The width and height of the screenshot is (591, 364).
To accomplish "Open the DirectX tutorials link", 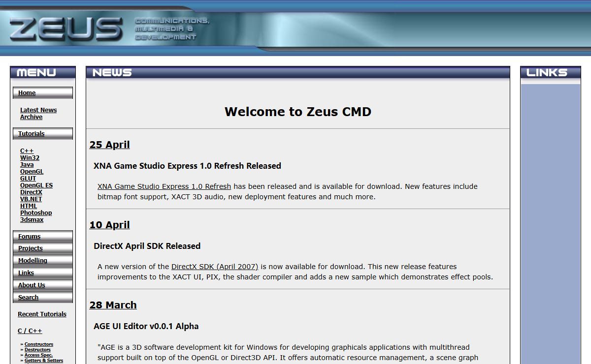I will point(32,192).
